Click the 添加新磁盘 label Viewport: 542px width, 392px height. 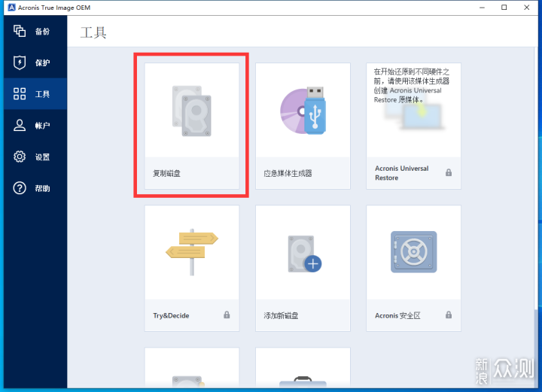[x=281, y=316]
